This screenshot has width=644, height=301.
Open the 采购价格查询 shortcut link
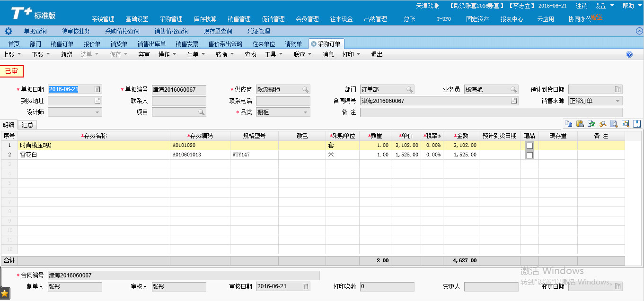(122, 31)
